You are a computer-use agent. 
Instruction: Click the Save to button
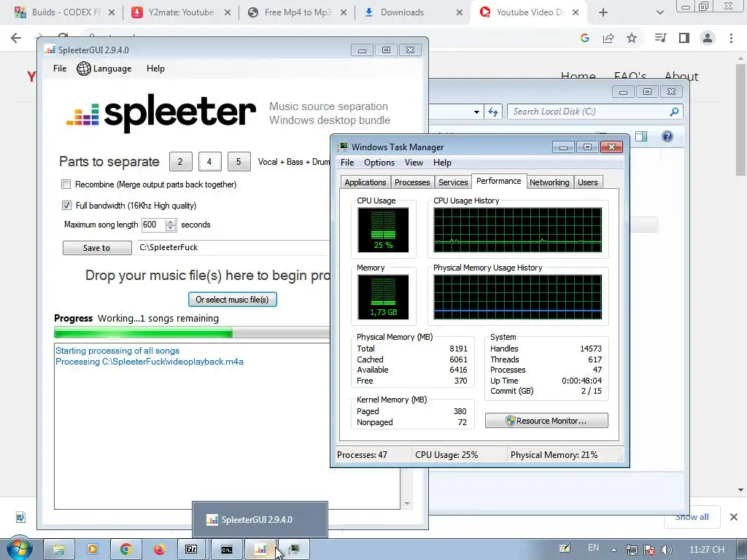97,248
